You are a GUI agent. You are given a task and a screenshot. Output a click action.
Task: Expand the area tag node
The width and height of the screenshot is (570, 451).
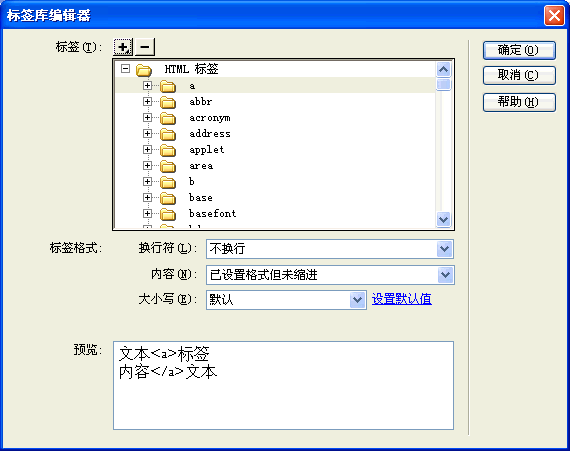tap(147, 166)
